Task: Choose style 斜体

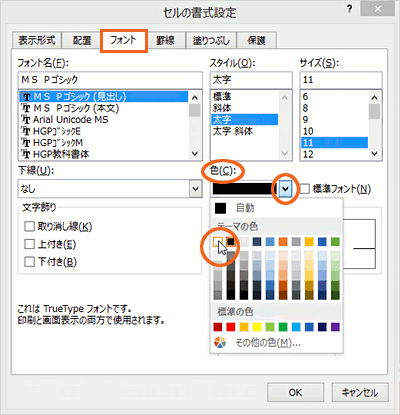Action: point(244,108)
